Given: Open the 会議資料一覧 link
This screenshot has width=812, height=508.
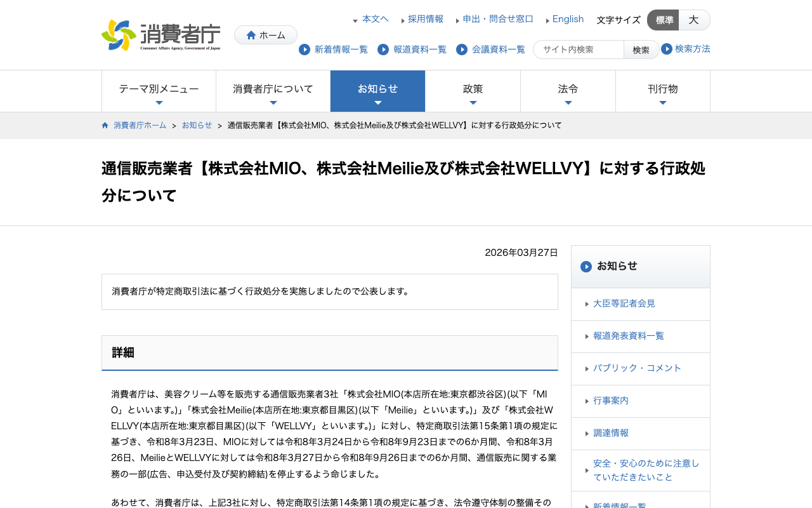Looking at the screenshot, I should click(499, 50).
